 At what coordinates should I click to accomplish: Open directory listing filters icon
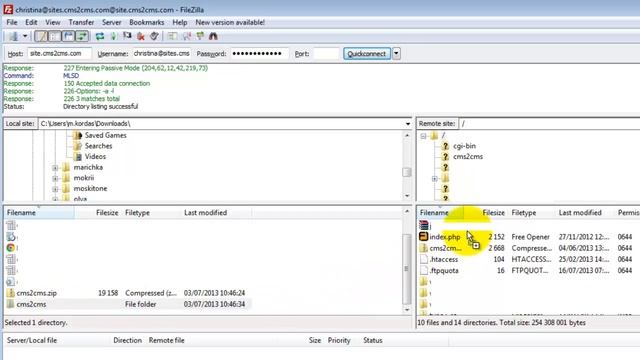click(172, 36)
